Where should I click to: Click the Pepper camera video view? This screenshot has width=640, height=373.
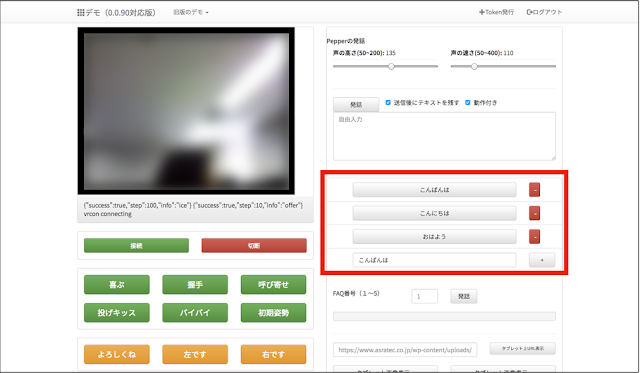[x=186, y=111]
